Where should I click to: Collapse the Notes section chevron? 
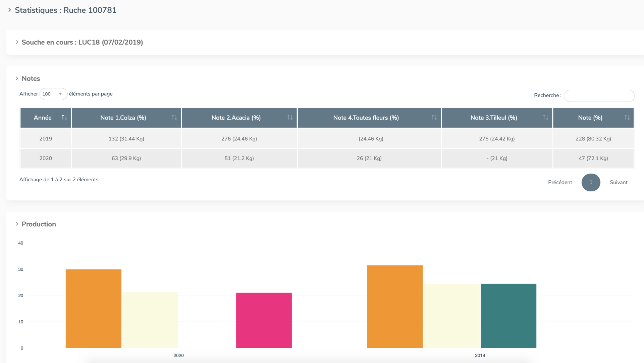pyautogui.click(x=17, y=79)
